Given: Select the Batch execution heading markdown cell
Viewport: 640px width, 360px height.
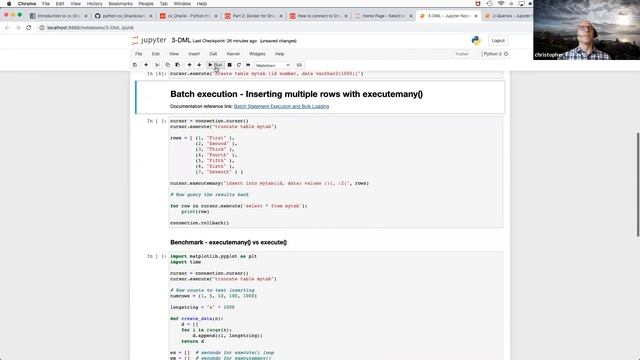Looking at the screenshot, I should (x=320, y=98).
